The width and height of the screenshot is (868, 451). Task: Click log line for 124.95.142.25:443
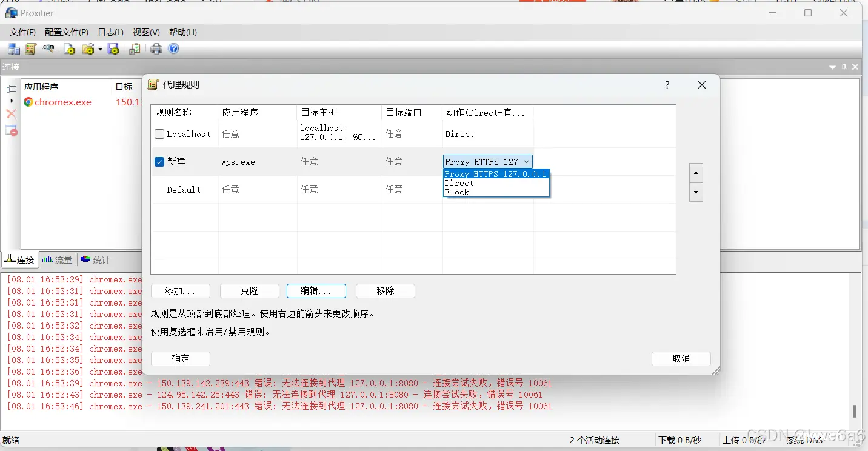pos(275,395)
